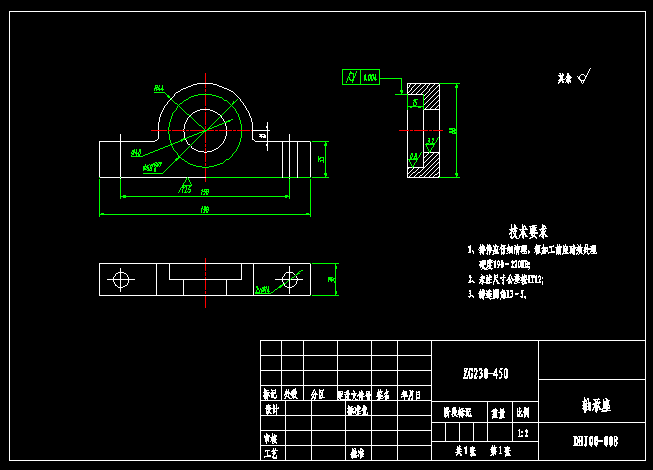The width and height of the screenshot is (653, 470).
Task: Click the 15 depth dimension in section view
Action: point(415,102)
